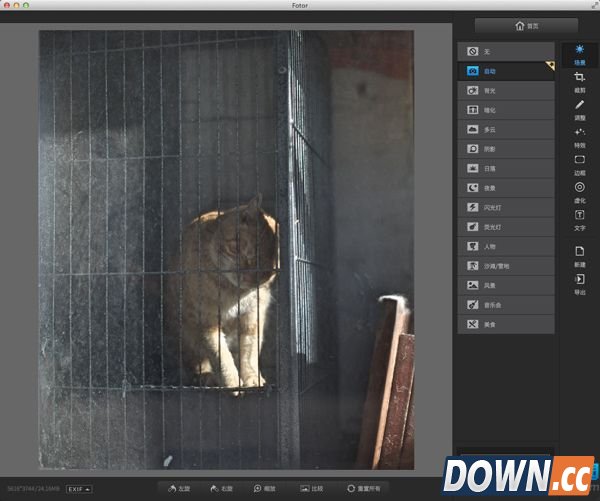Viewport: 600px width, 501px height.
Task: Click the 新建 (New) document icon
Action: pyautogui.click(x=580, y=255)
